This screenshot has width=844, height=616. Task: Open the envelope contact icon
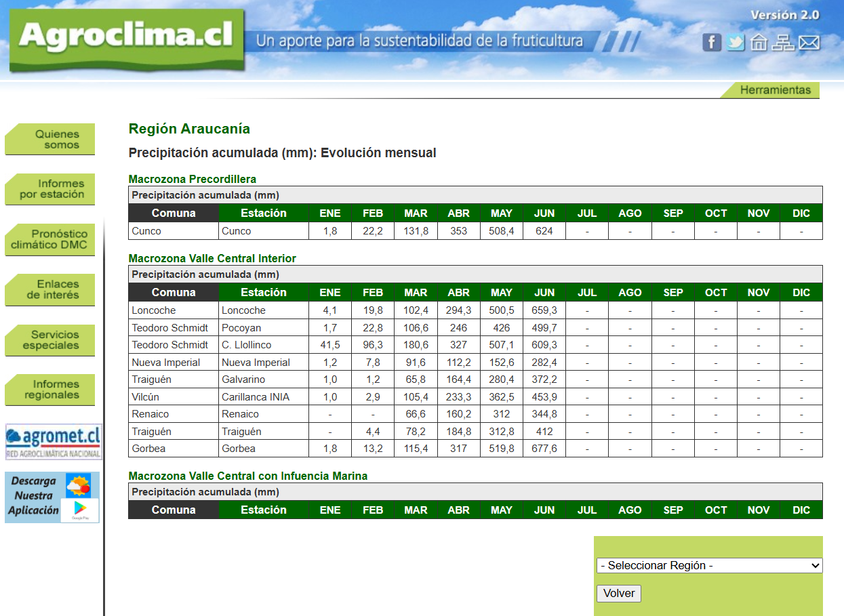point(809,43)
